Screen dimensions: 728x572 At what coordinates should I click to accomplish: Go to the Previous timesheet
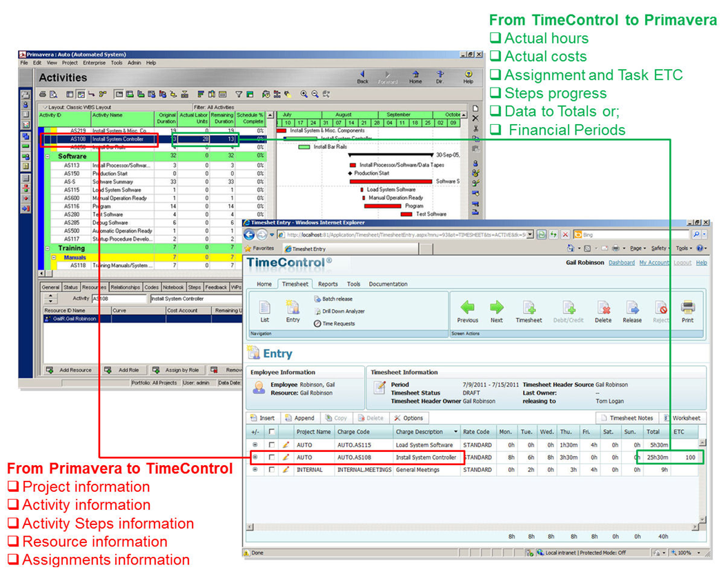[468, 312]
